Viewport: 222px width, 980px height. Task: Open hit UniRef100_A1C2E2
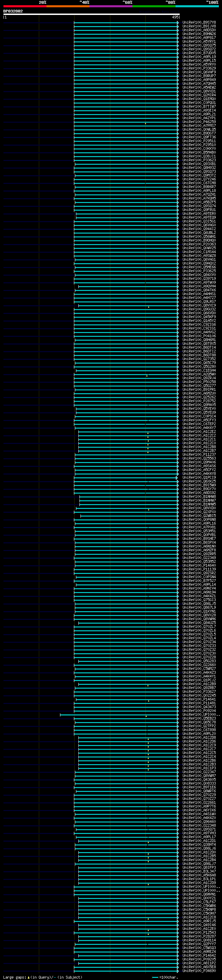point(199,432)
